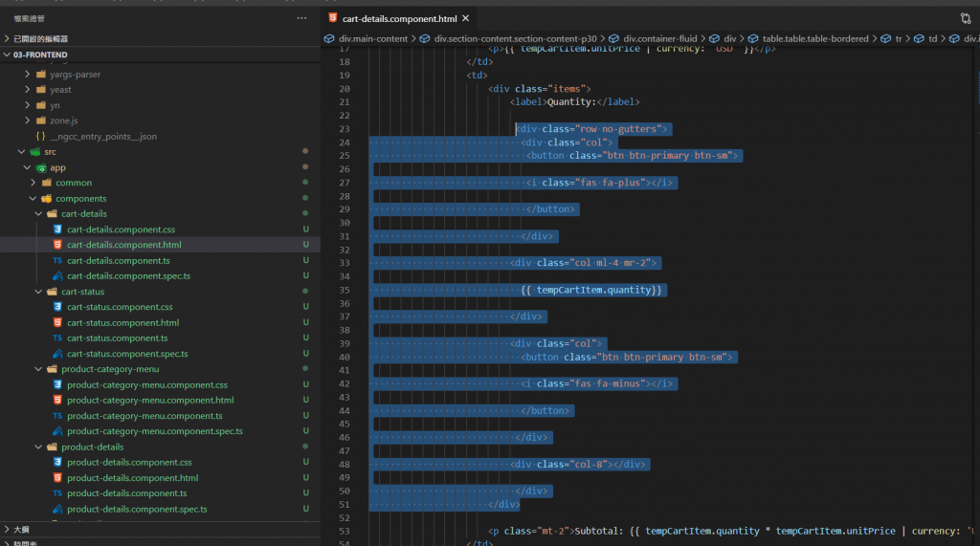Click the td breadcrumb item
This screenshot has width=980, height=546.
coord(932,39)
